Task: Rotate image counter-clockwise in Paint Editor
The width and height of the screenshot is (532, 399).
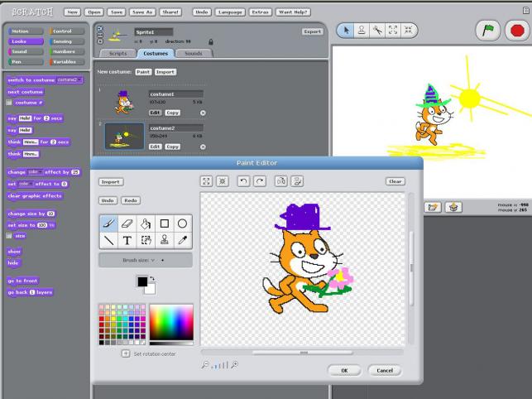Action: tap(243, 181)
